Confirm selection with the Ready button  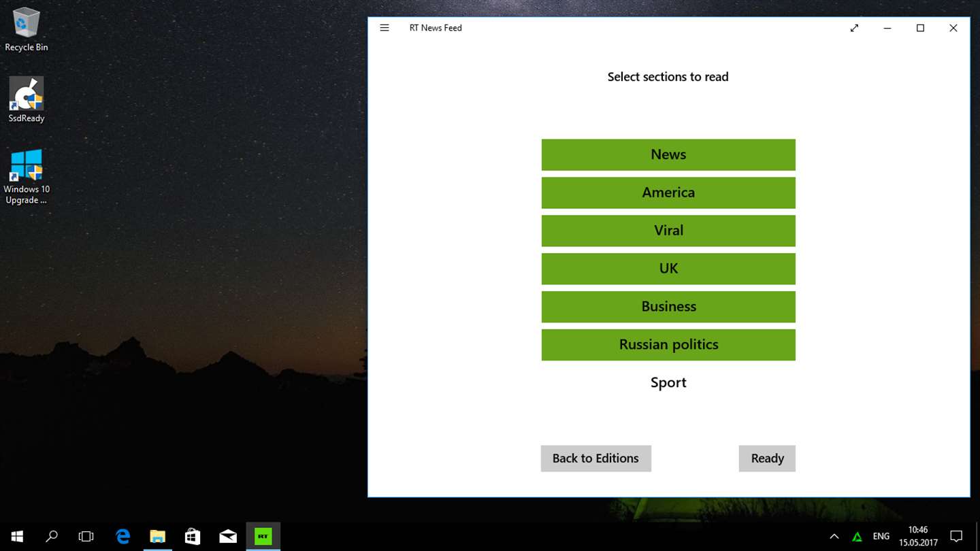point(767,458)
